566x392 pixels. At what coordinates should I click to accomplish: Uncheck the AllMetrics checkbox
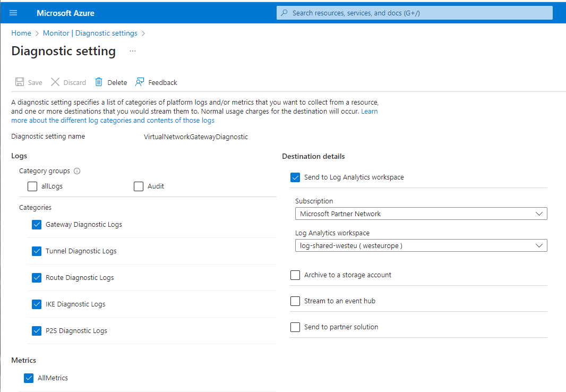tap(29, 378)
